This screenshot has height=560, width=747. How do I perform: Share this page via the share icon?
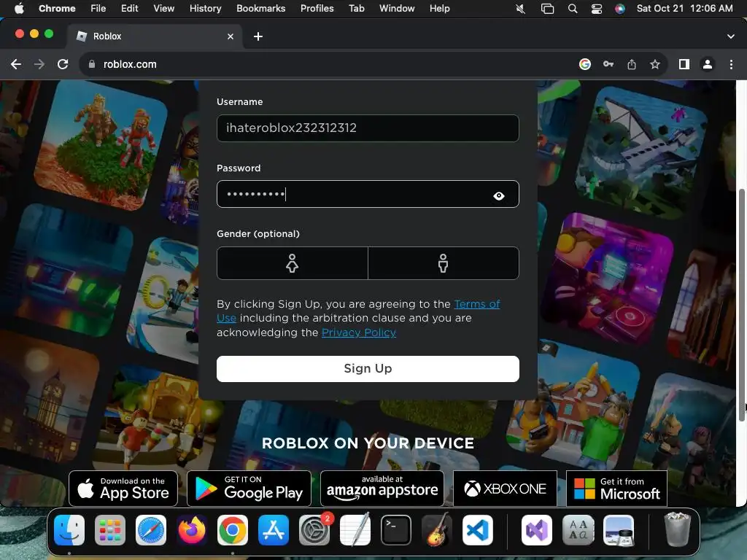[x=632, y=64]
